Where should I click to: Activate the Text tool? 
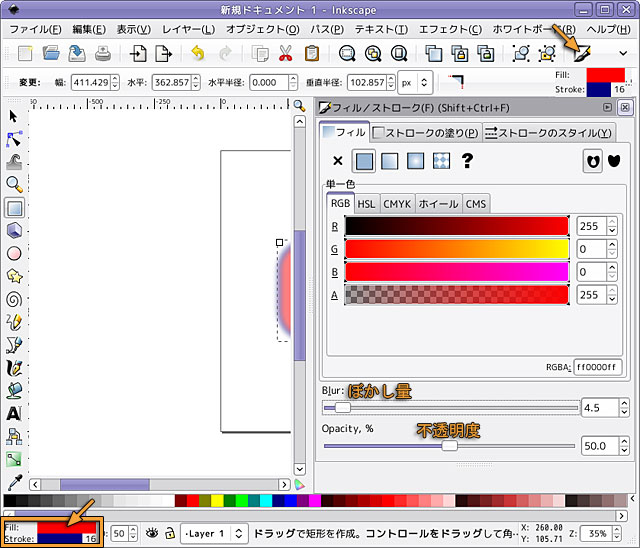click(14, 413)
